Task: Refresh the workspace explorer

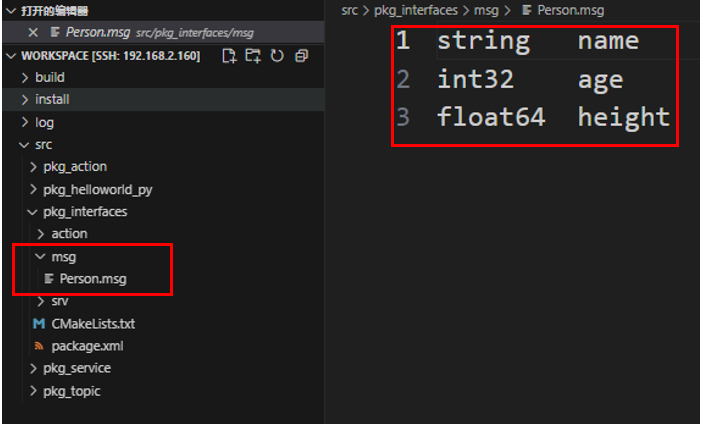Action: coord(277,55)
